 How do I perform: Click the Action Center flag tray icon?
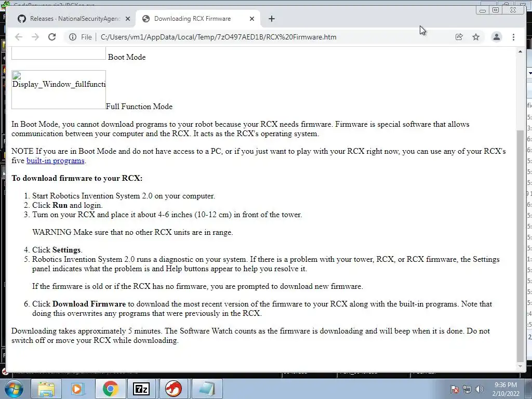[x=455, y=389]
